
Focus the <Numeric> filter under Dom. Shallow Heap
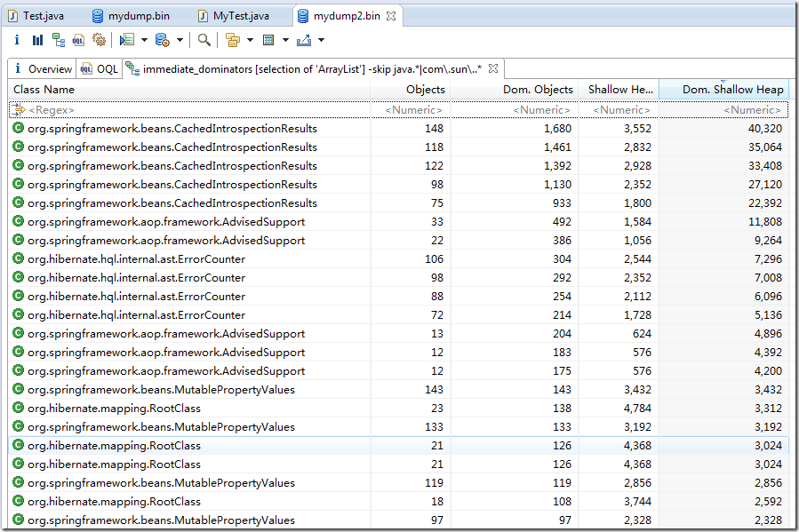[723, 109]
